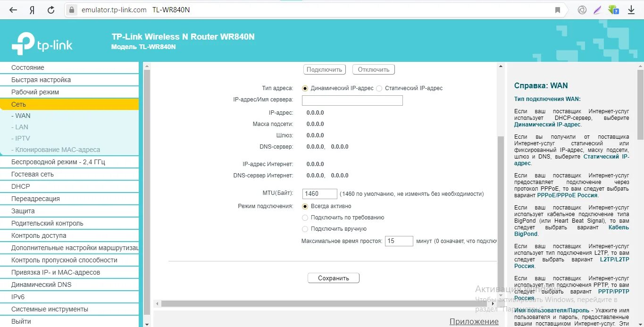Click the 'Сохранить' button
Screen dimensions: 644x327
(334, 278)
